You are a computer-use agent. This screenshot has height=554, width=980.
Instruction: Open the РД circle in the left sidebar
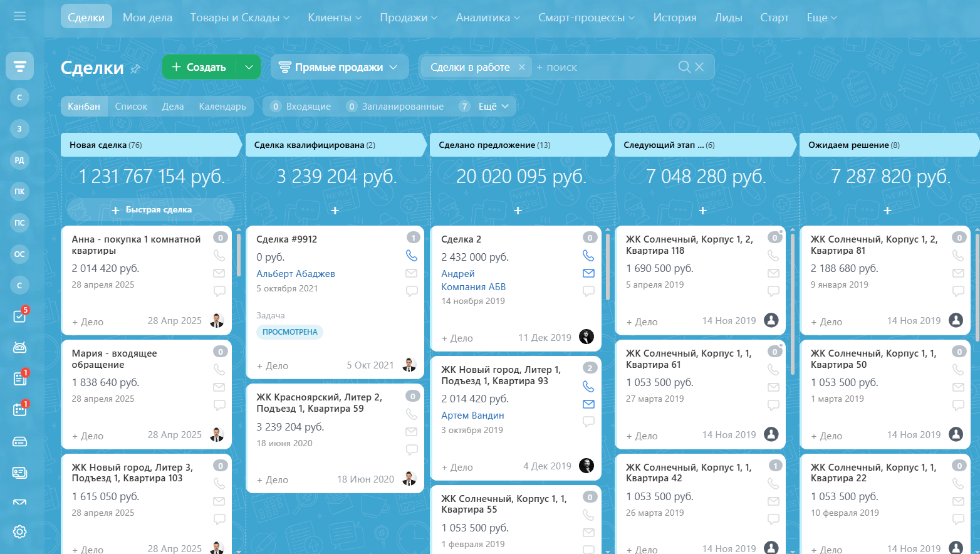click(19, 160)
